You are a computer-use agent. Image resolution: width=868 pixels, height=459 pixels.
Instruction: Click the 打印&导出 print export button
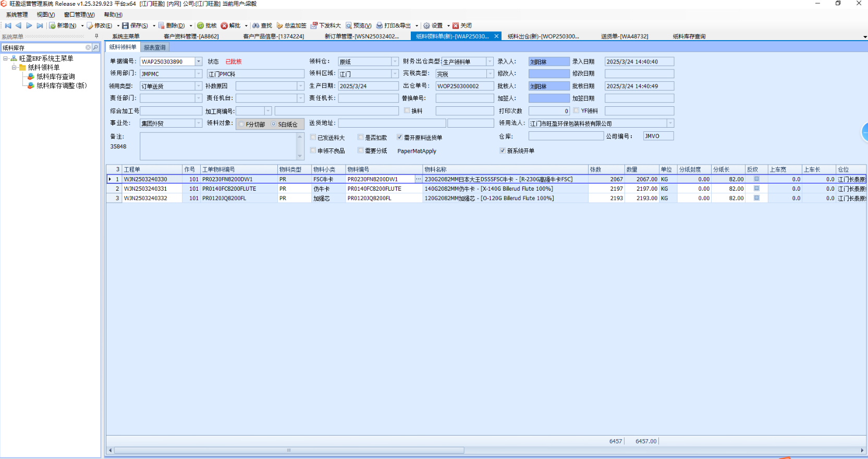(x=394, y=26)
